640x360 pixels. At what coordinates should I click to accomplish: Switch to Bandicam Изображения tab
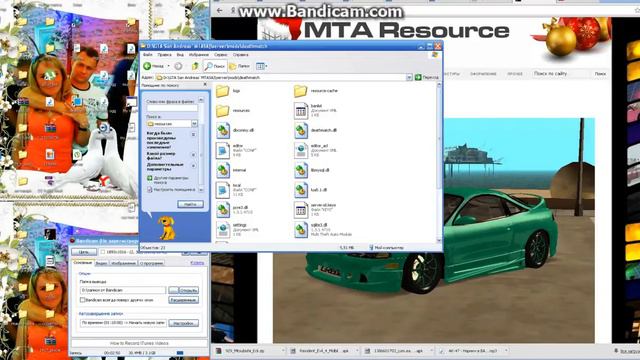click(x=123, y=263)
